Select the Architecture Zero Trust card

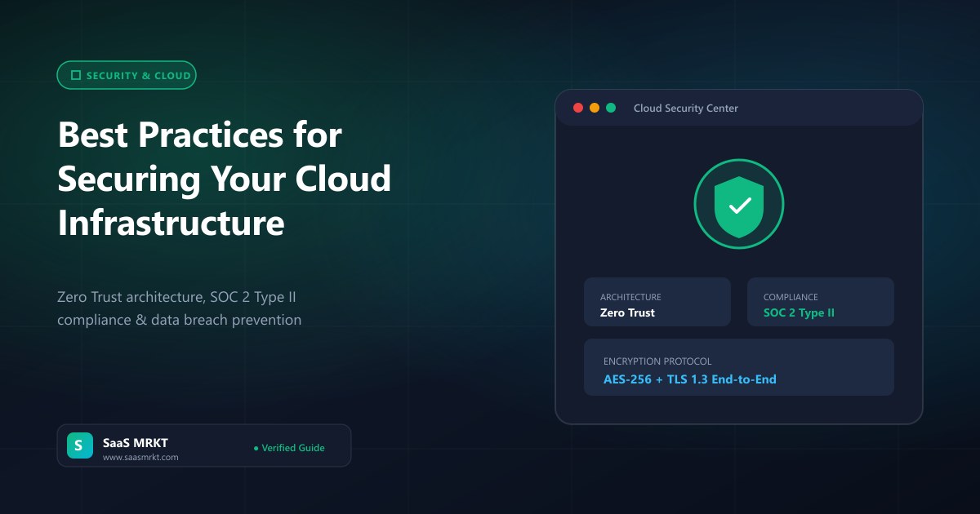[x=657, y=302]
